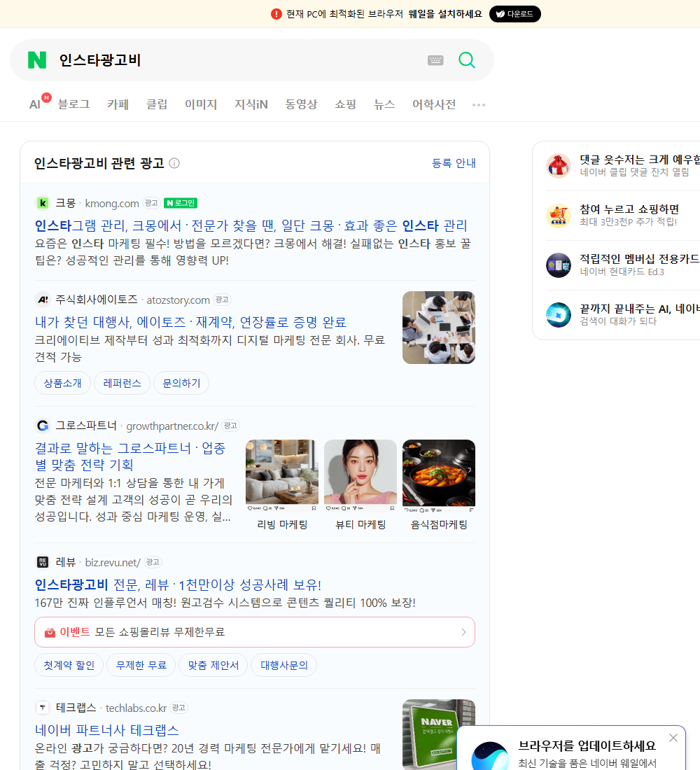
Task: Open the 내가 찾던 대행사, 에이토즈 ad title
Action: (x=190, y=322)
